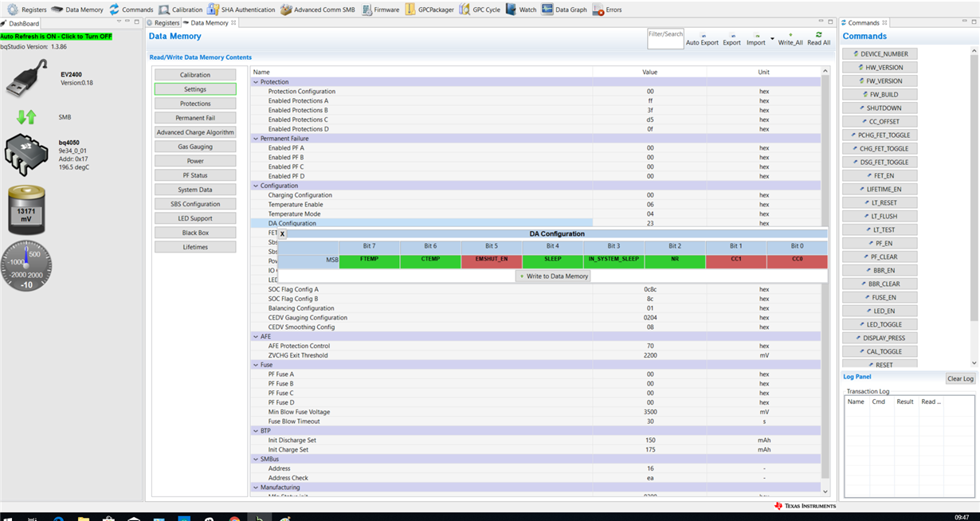Toggle the FTEMP bit
Image resolution: width=980 pixels, height=521 pixels.
click(x=368, y=260)
